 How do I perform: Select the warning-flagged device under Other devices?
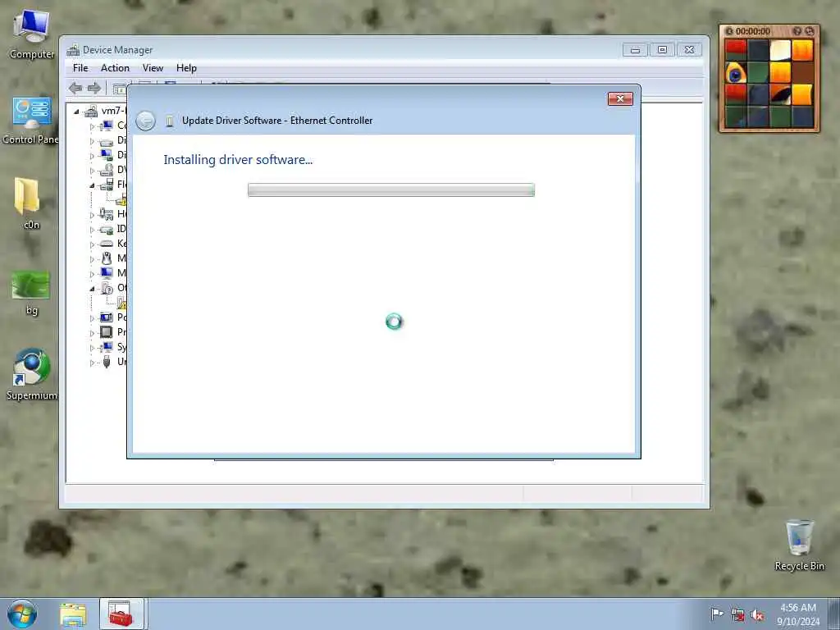121,304
